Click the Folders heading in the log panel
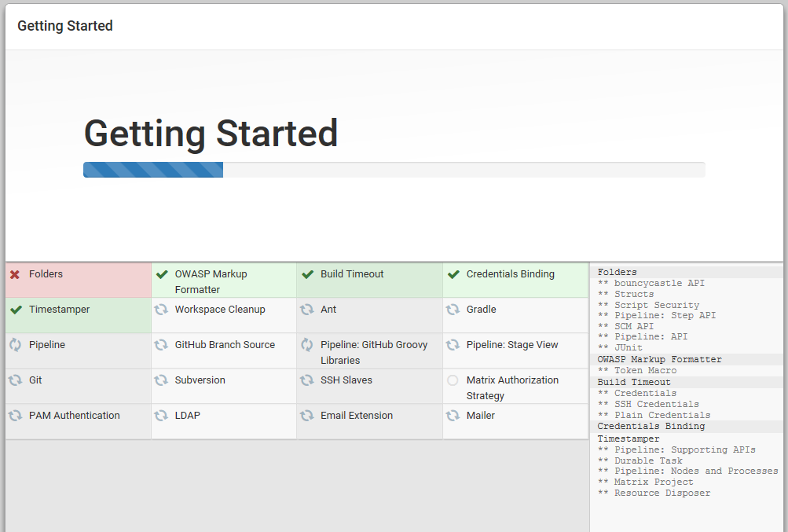This screenshot has height=532, width=788. coord(615,272)
